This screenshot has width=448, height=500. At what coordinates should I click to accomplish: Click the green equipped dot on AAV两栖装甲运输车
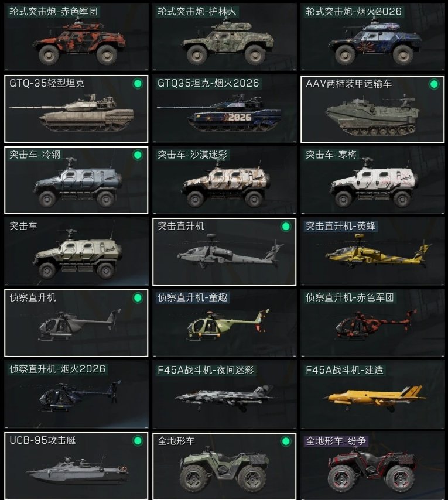coord(434,84)
